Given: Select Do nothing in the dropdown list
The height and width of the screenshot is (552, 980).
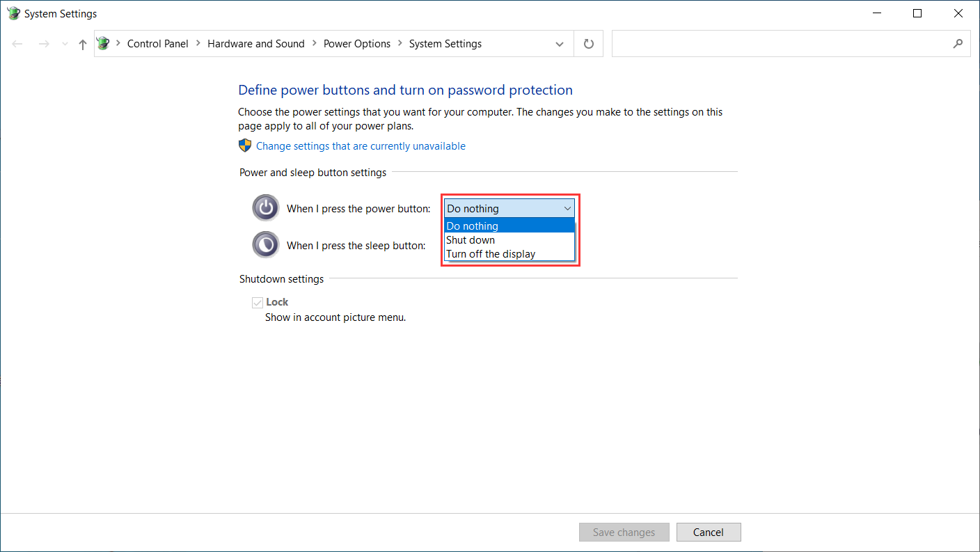Looking at the screenshot, I should [x=472, y=226].
